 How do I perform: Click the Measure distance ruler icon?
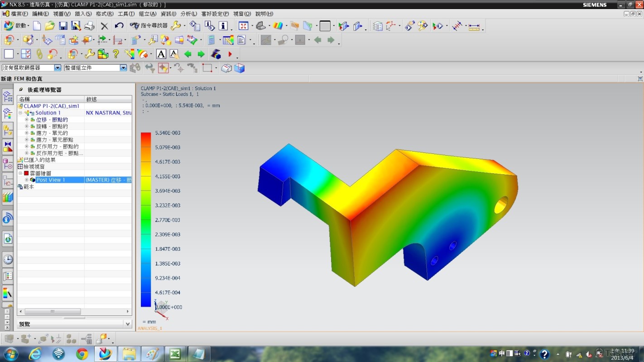(474, 26)
